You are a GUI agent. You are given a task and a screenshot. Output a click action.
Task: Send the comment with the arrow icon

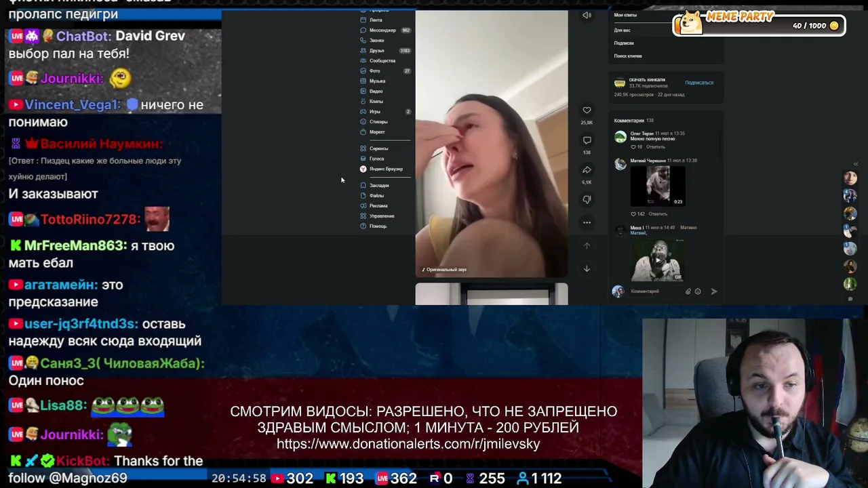[x=713, y=291]
